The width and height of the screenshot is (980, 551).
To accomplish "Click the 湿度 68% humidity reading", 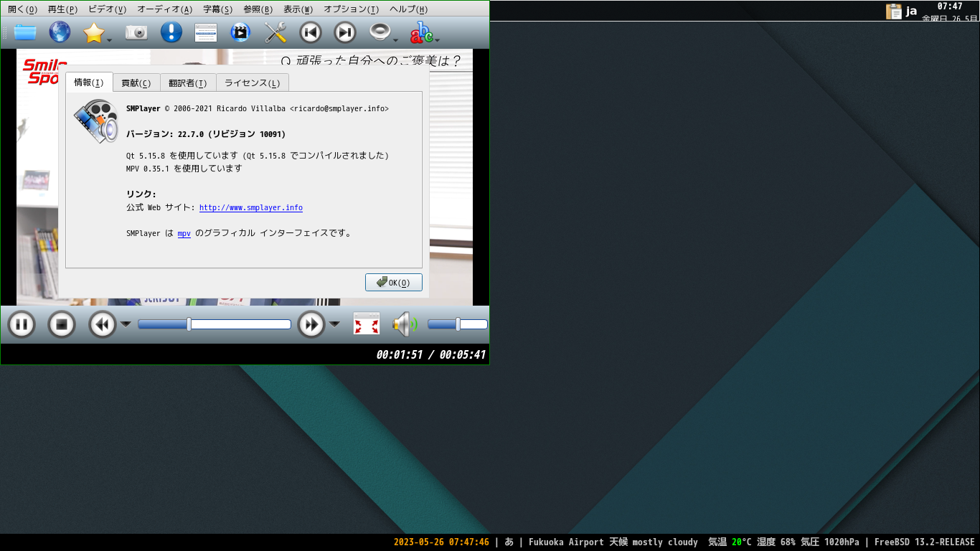I will point(776,542).
